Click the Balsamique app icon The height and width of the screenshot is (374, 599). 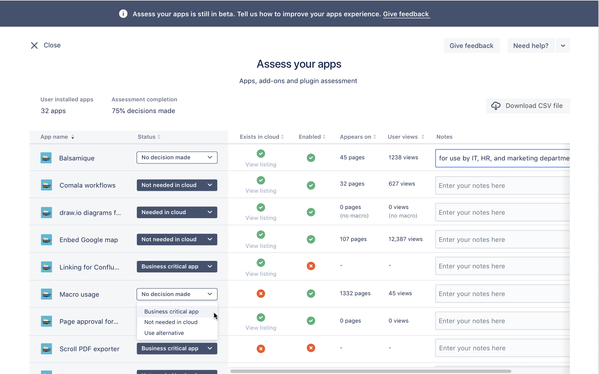46,158
